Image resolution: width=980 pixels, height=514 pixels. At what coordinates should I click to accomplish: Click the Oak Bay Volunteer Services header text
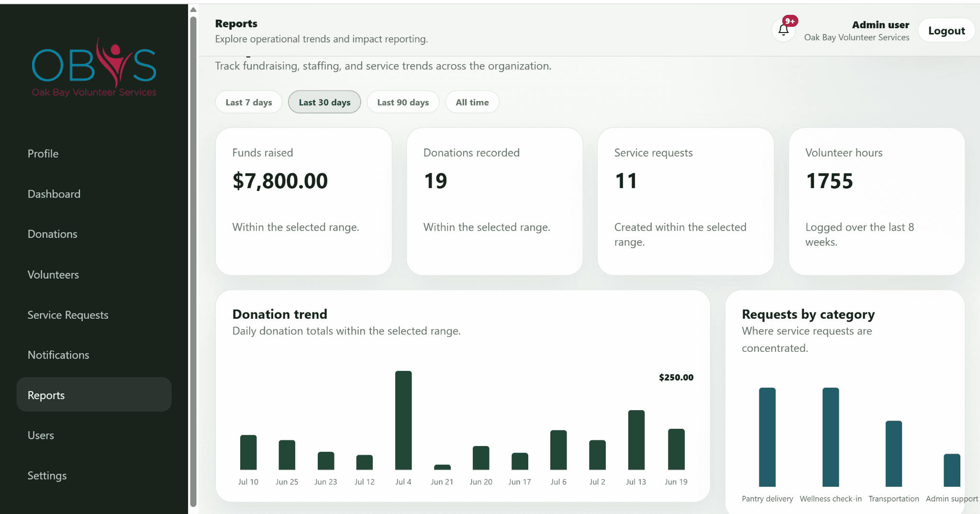click(x=857, y=37)
